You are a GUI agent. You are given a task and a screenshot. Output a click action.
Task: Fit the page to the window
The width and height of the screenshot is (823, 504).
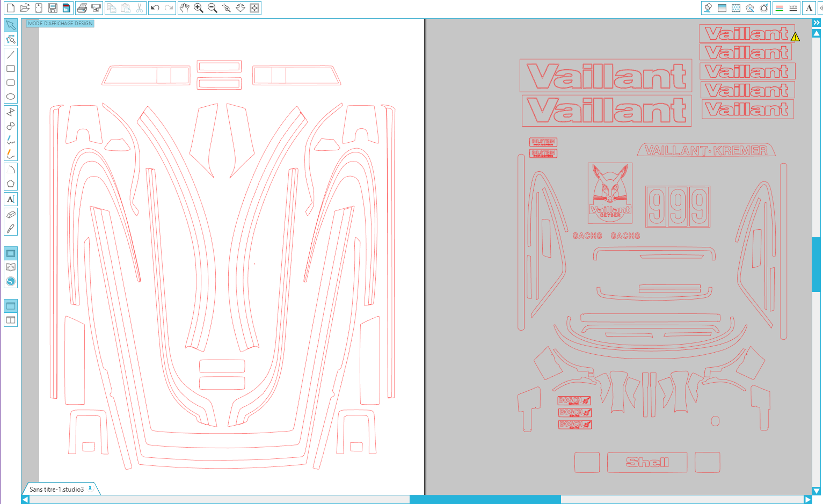pyautogui.click(x=254, y=8)
